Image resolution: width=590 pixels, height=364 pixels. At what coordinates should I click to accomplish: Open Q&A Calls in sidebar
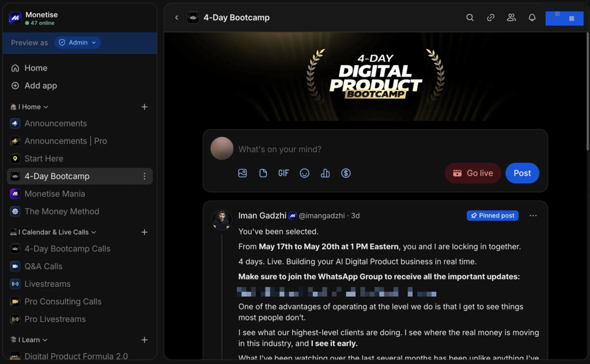click(80, 266)
